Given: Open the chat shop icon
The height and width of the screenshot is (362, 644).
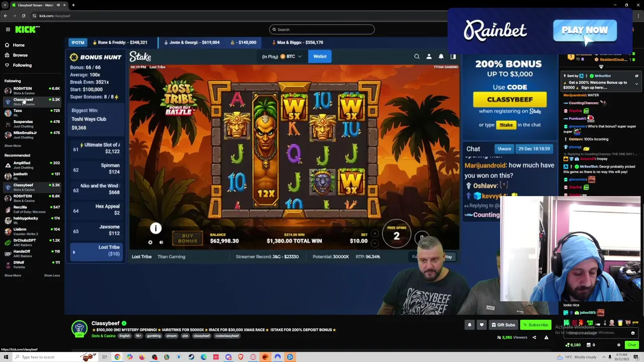Looking at the screenshot, I should (589, 345).
